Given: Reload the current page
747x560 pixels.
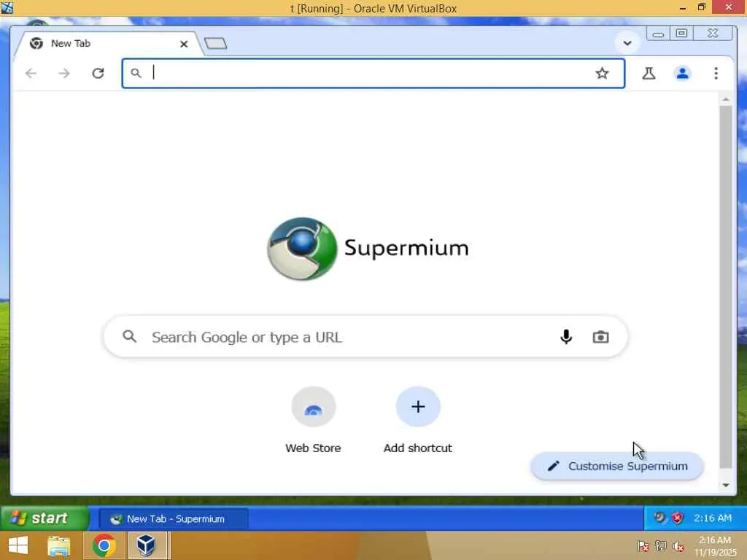Looking at the screenshot, I should pyautogui.click(x=98, y=74).
